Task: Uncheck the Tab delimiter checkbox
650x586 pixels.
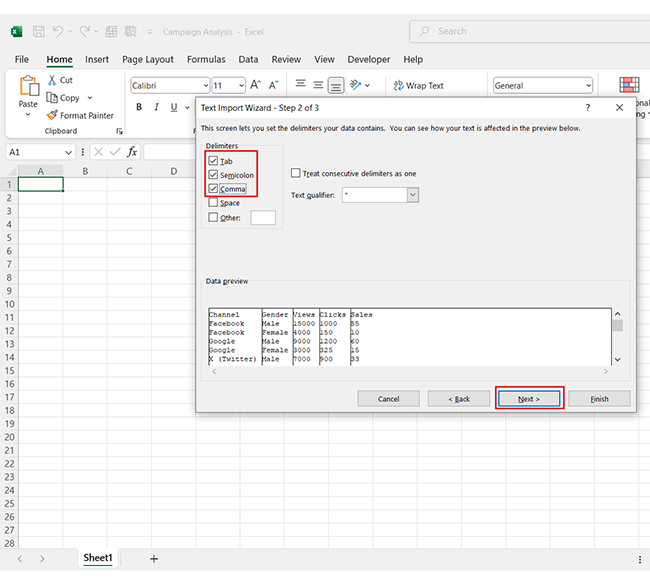Action: pyautogui.click(x=213, y=160)
